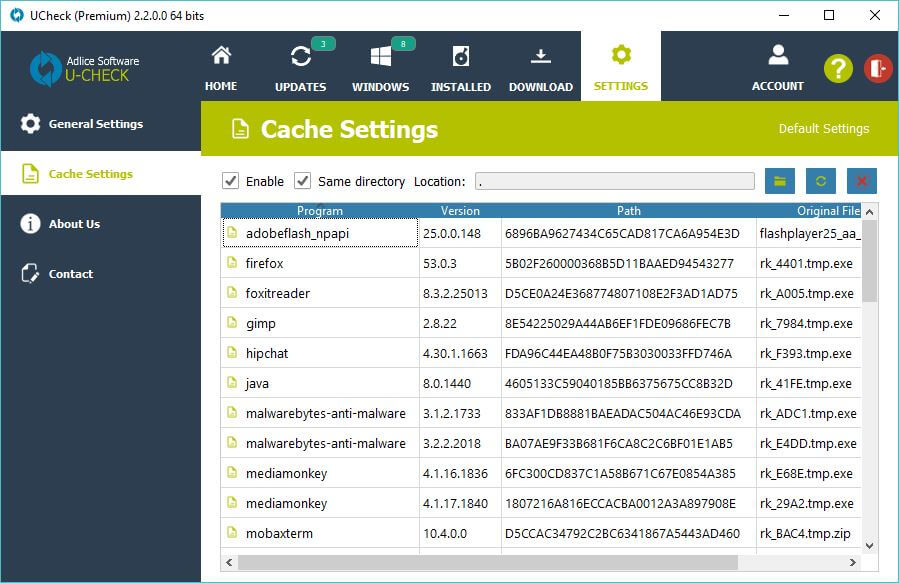This screenshot has height=583, width=899.
Task: Click the red X clear cache button
Action: tap(861, 181)
